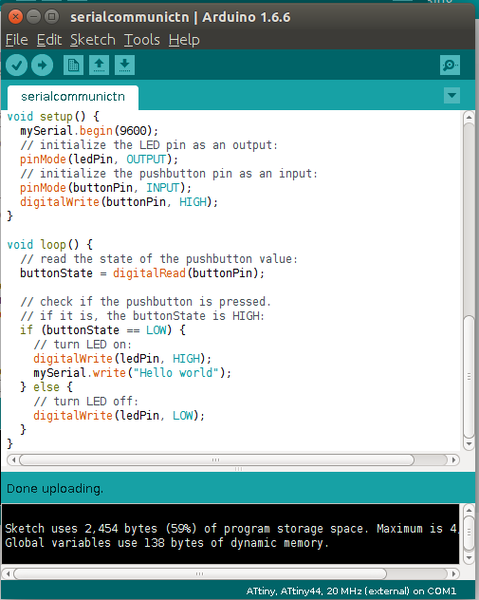479x600 pixels.
Task: Maximize the Arduino window
Action: point(52,17)
